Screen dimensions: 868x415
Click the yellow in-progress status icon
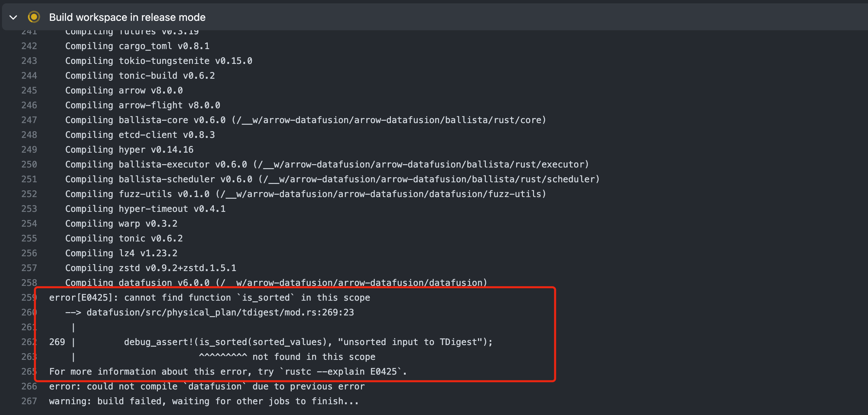point(34,17)
